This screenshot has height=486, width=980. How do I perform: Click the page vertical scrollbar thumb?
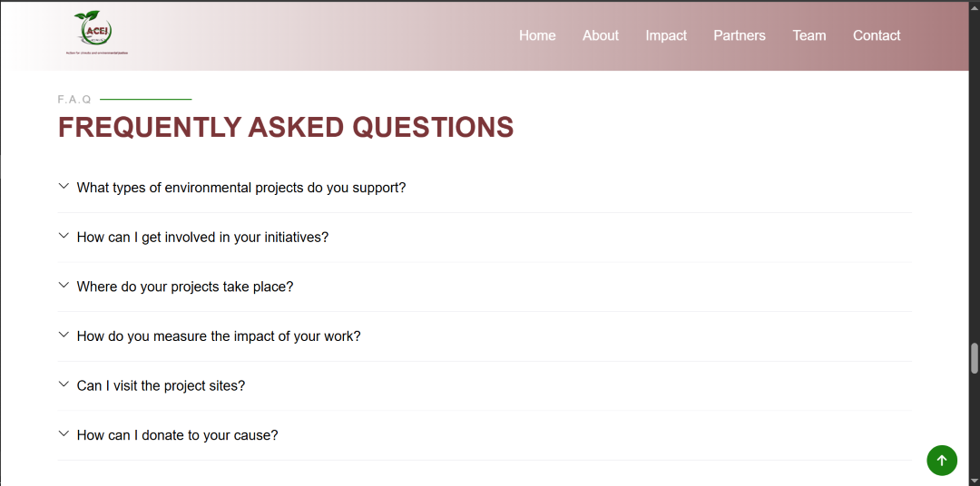tap(974, 358)
